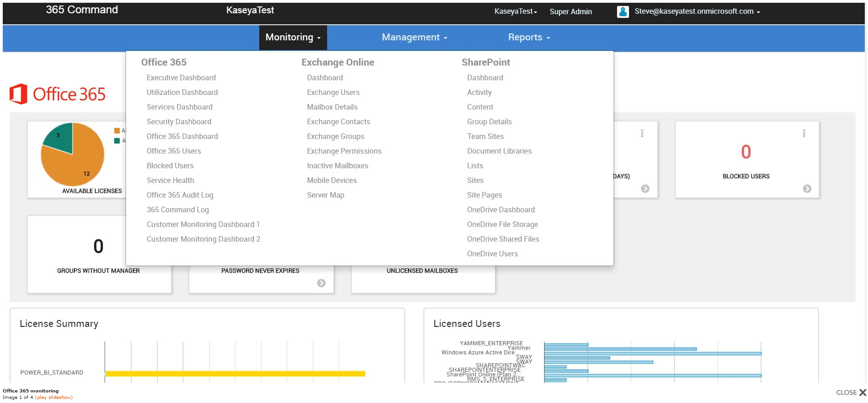Select Office 365 Dashboard menu item
Screen dimensions: 868x403
coord(182,137)
